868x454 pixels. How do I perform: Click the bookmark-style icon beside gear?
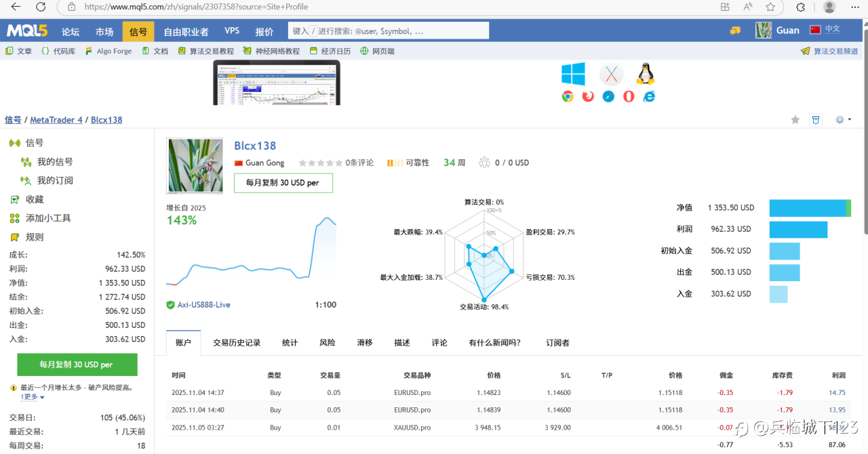coord(816,120)
